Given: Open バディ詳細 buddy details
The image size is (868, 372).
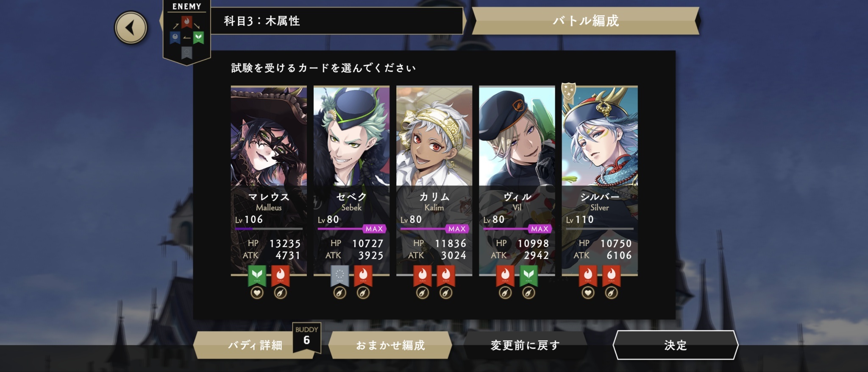Looking at the screenshot, I should (x=256, y=345).
